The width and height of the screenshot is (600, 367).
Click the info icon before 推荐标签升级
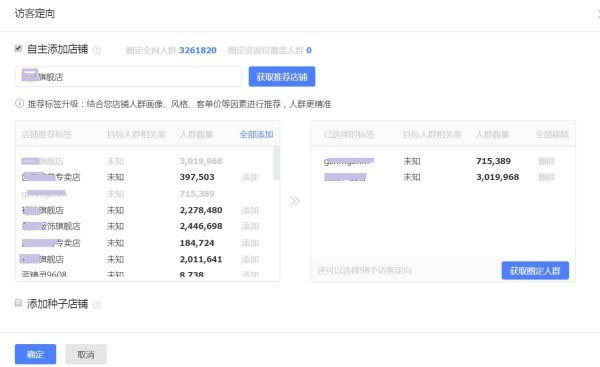20,103
